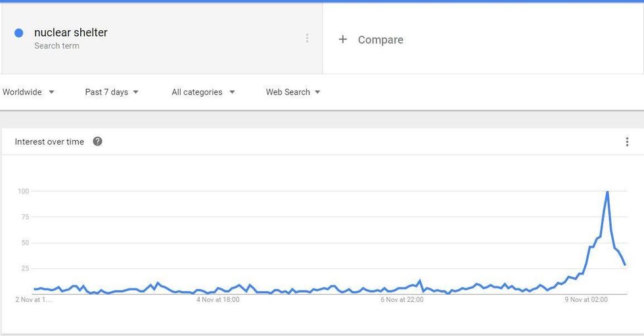Expand the Web Search type dropdown

click(293, 92)
